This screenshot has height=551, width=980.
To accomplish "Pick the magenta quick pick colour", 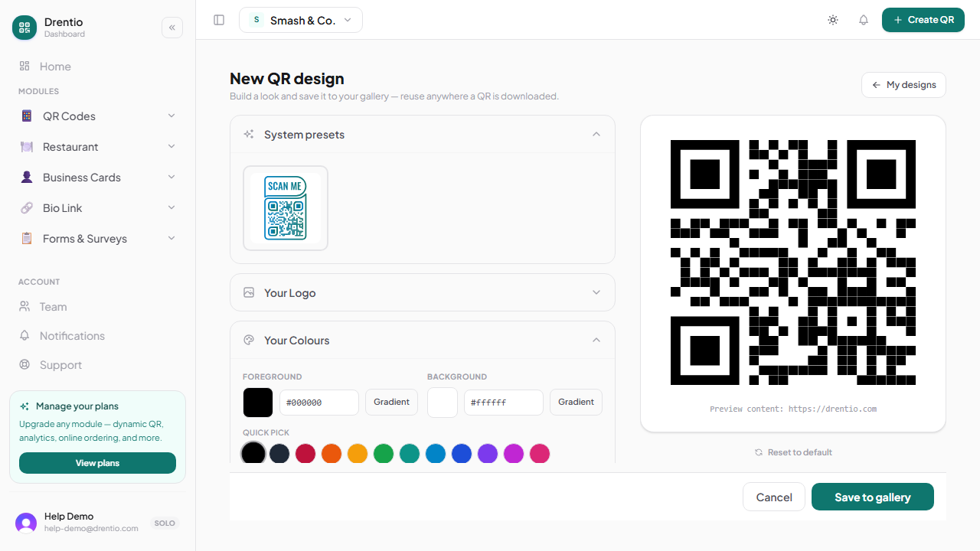I will click(x=514, y=454).
